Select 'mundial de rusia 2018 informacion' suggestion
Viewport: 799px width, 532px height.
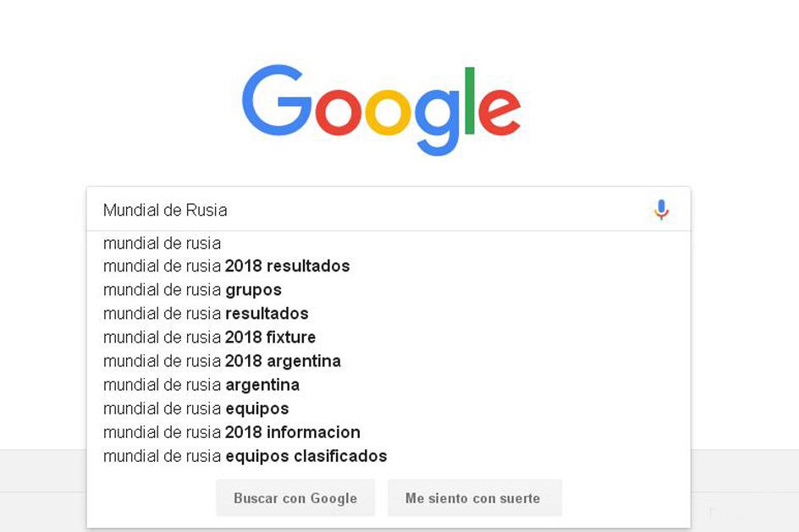388,432
